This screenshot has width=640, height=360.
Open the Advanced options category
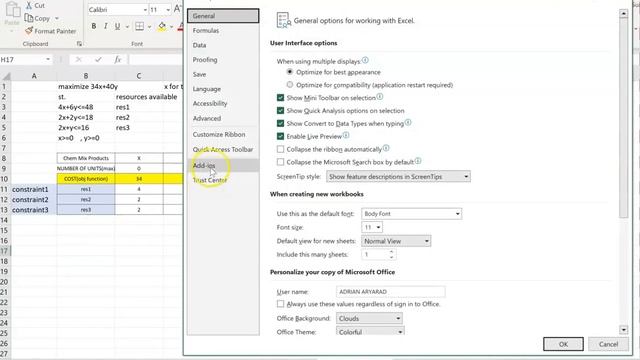[223, 118]
